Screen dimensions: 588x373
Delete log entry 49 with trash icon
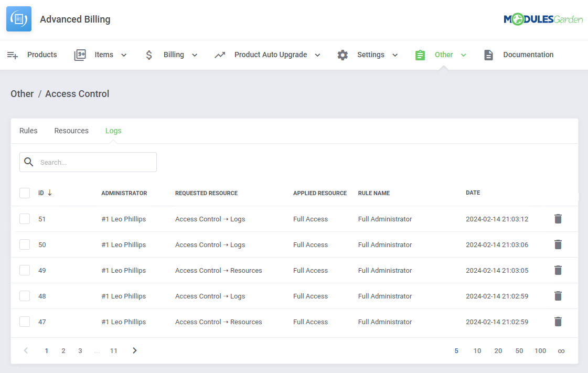pyautogui.click(x=558, y=270)
